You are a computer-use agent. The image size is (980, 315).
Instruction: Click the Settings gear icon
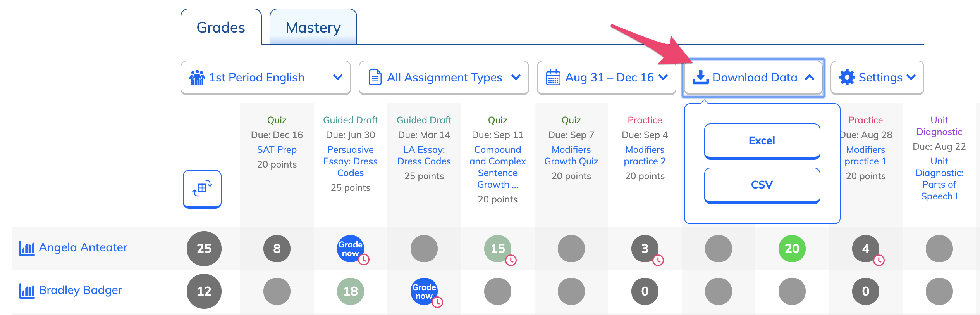pyautogui.click(x=847, y=77)
